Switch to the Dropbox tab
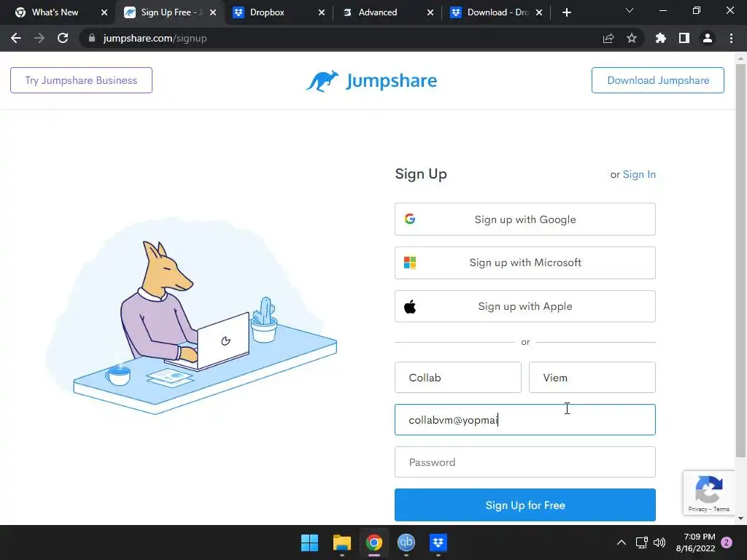747x560 pixels. [x=267, y=12]
